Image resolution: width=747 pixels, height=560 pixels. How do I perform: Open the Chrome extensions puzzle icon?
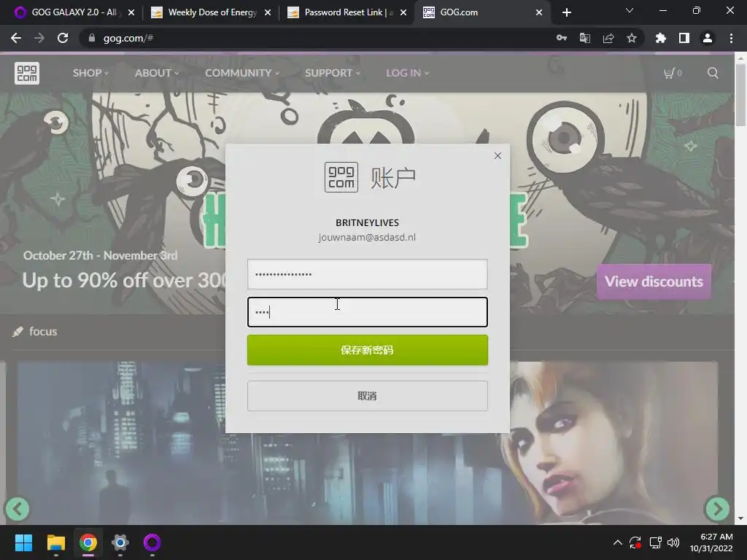point(661,38)
